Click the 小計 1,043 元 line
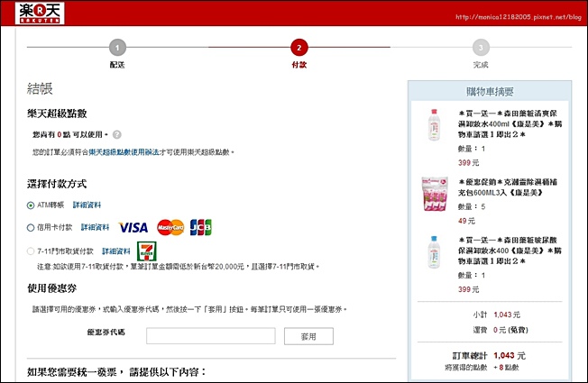Viewport: 588px width, 383px height. 496,315
